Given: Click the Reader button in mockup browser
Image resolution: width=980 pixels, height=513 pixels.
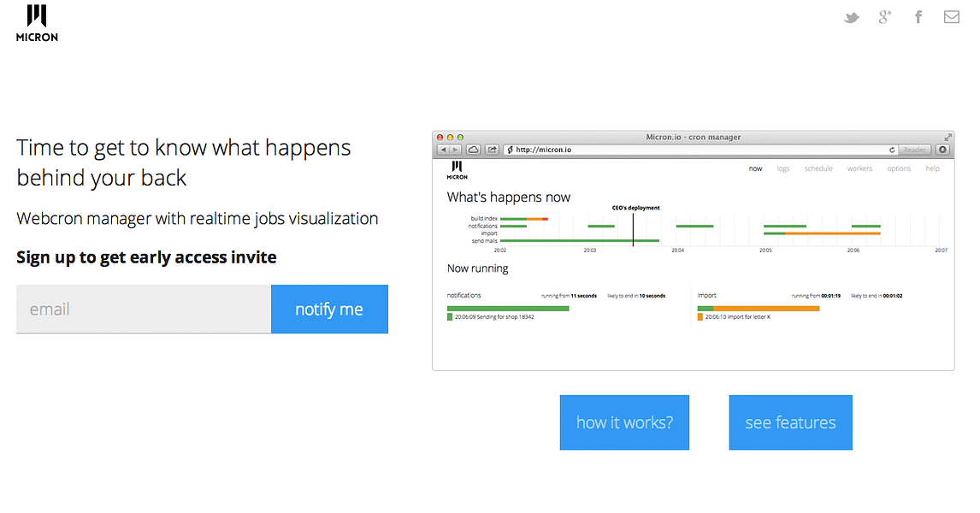Looking at the screenshot, I should point(915,150).
